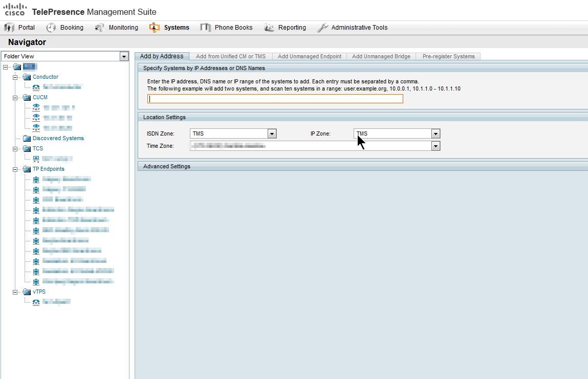Collapse the root folder in tree
588x379 pixels.
[5, 67]
